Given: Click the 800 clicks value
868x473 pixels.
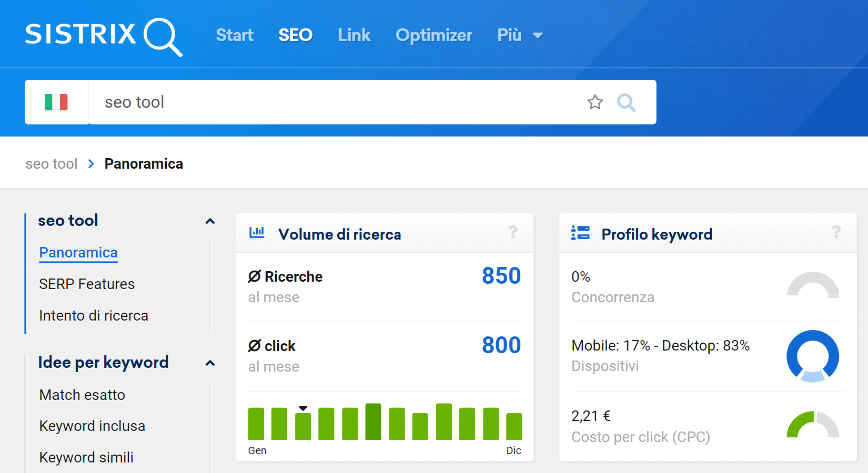Looking at the screenshot, I should point(501,345).
